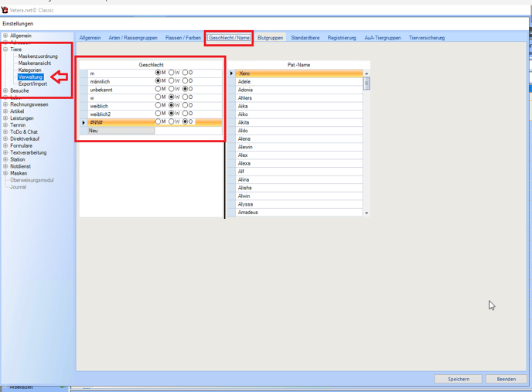
Task: Click the Pat.-Name column header
Action: click(299, 64)
